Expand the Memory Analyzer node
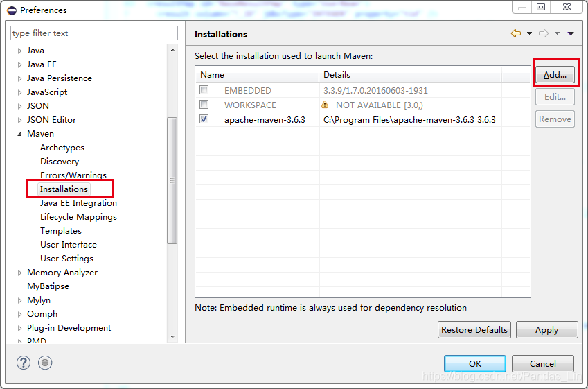588x389 pixels. 20,273
